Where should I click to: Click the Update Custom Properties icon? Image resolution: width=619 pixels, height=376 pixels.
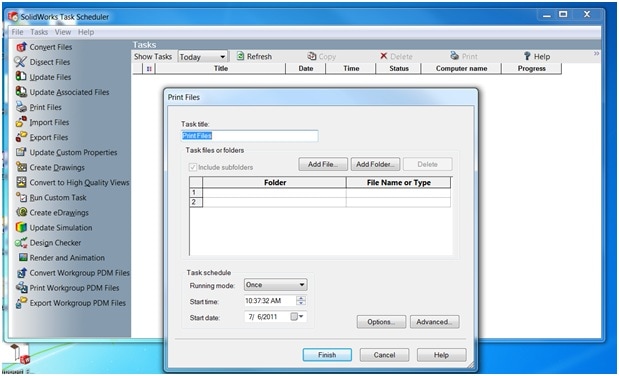pyautogui.click(x=21, y=152)
